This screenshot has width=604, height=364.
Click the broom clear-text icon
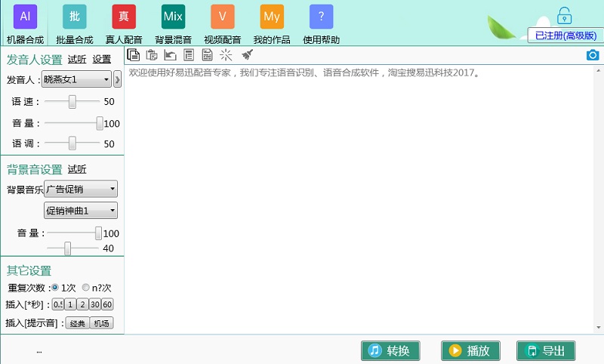pos(247,54)
